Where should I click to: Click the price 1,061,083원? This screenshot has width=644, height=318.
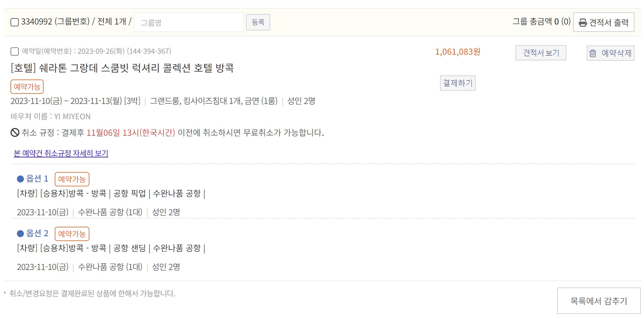coord(458,52)
